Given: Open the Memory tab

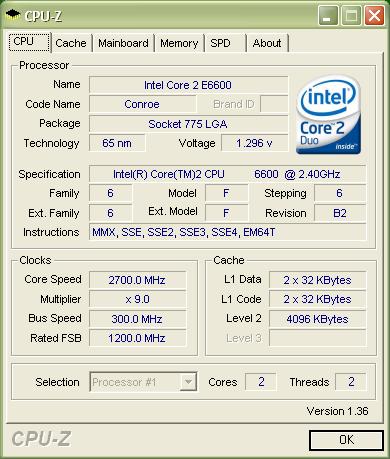Looking at the screenshot, I should [179, 43].
